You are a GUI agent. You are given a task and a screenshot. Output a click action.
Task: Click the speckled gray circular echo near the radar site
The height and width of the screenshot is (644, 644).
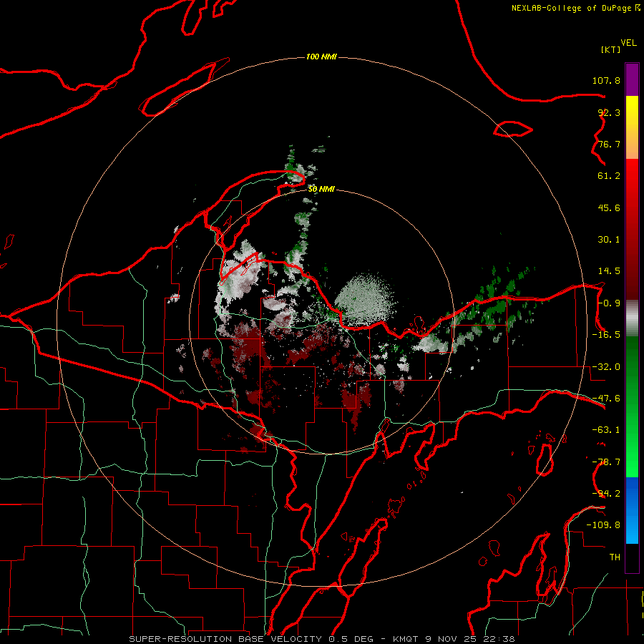pyautogui.click(x=365, y=299)
